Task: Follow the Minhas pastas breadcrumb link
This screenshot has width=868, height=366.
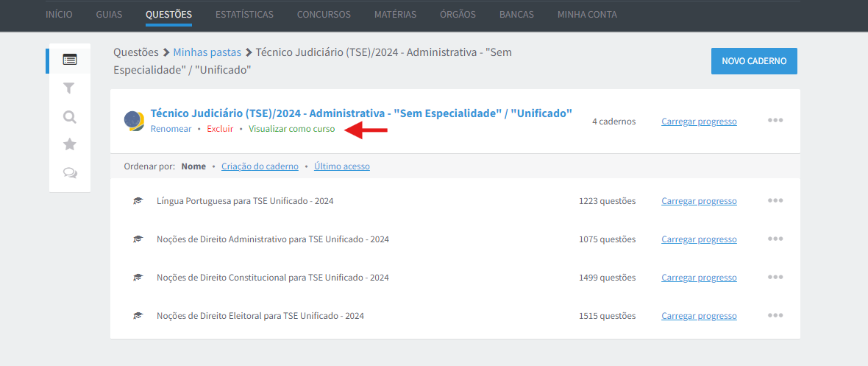Action: pos(207,53)
